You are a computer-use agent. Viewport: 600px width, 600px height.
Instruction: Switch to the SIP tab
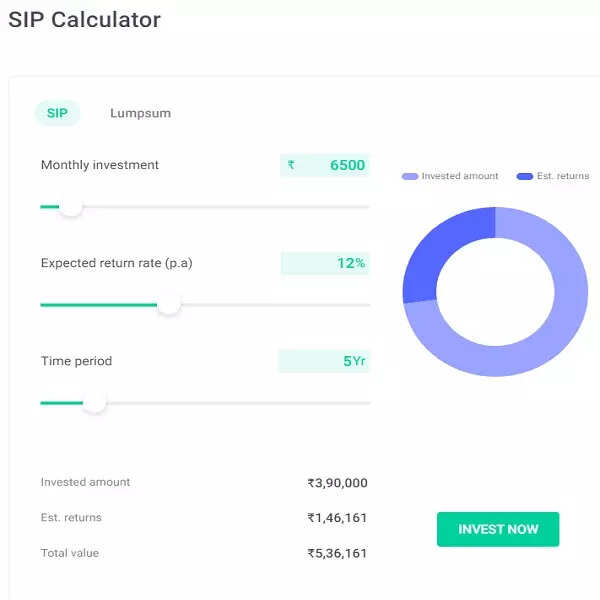click(57, 113)
